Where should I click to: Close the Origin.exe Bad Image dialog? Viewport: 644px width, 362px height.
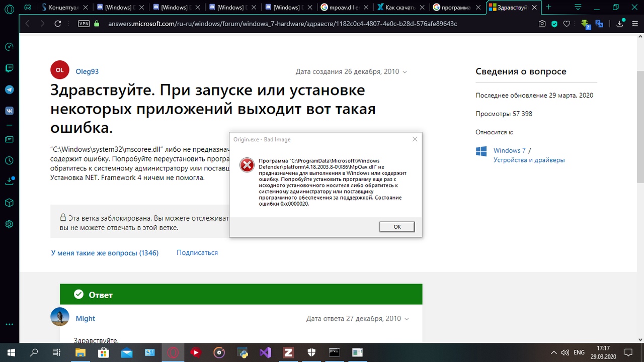click(x=415, y=139)
